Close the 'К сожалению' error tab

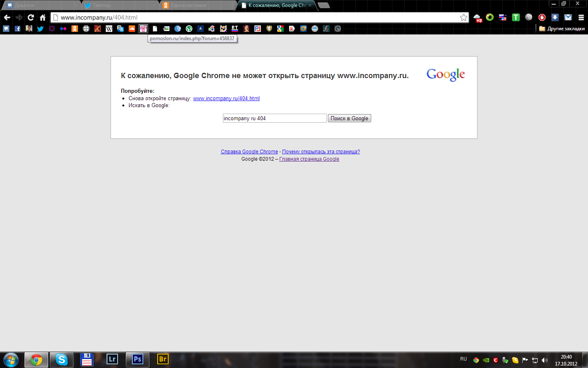(310, 5)
